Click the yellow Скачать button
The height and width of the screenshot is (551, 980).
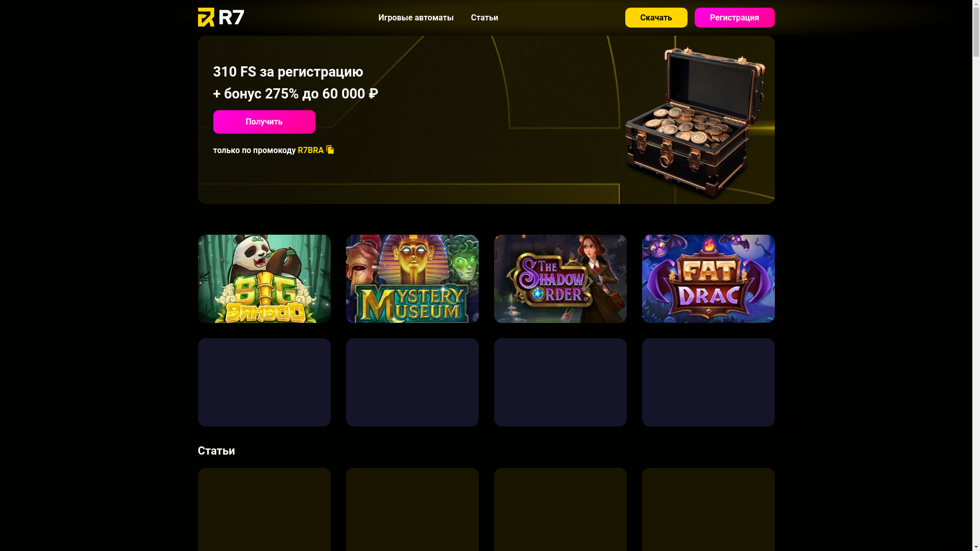coord(656,17)
